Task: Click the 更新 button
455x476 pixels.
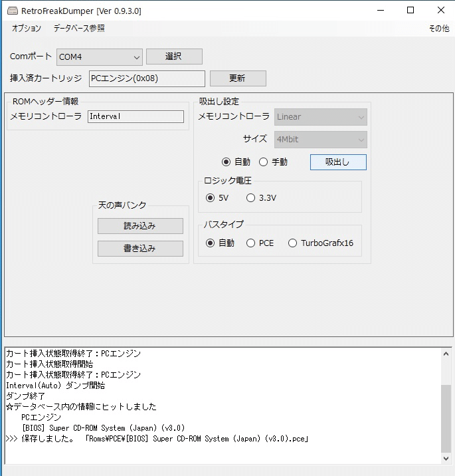Action: [238, 78]
